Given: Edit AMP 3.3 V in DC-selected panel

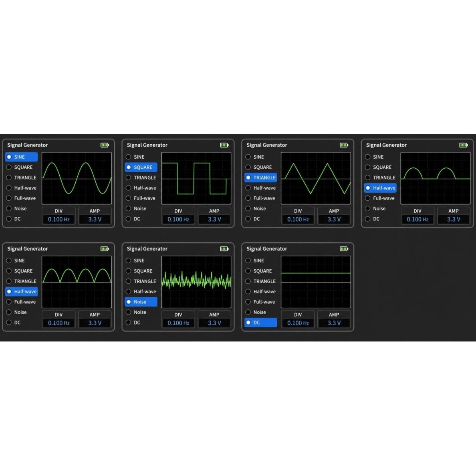Looking at the screenshot, I should tap(334, 323).
